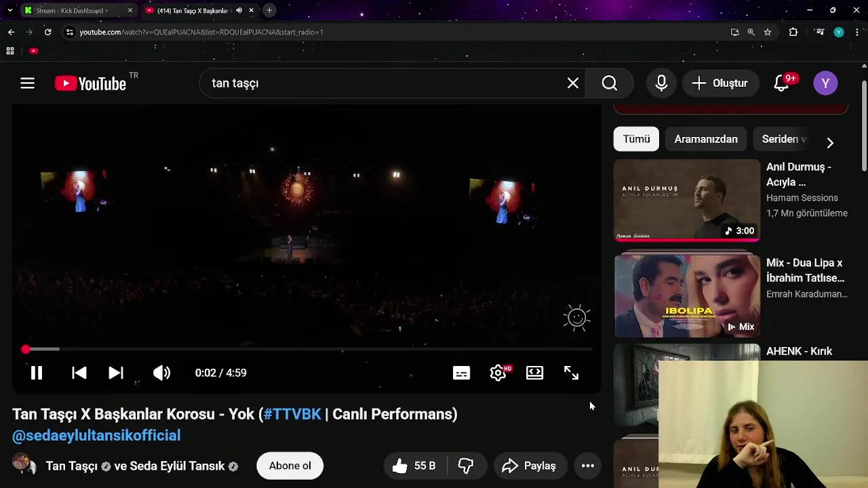Open Anıl Durmuş video thumbnail
The width and height of the screenshot is (868, 488).
pyautogui.click(x=687, y=201)
